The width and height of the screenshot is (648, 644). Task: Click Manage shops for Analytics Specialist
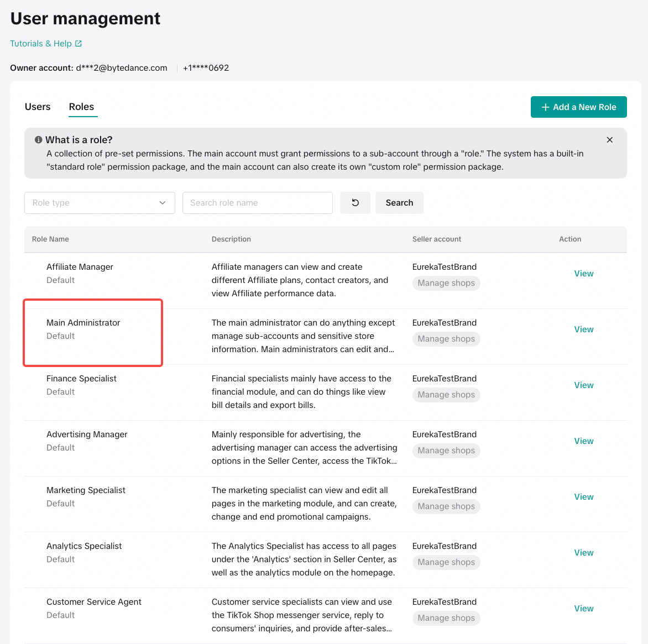click(x=446, y=562)
